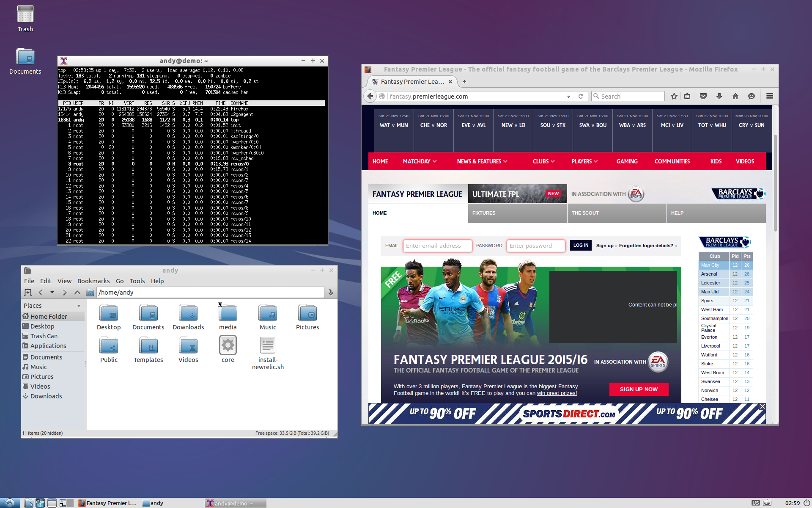Open the Places side pane dropdown
This screenshot has height=508, width=812.
click(79, 306)
